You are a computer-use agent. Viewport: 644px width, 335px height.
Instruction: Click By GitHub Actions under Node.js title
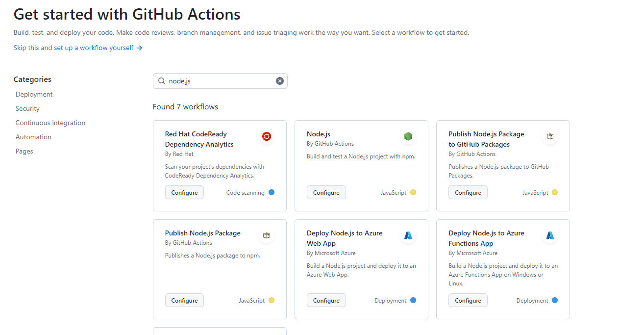[x=330, y=144]
